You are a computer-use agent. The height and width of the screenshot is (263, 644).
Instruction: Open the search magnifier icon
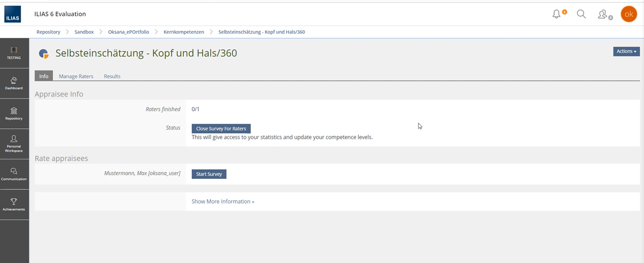[581, 14]
